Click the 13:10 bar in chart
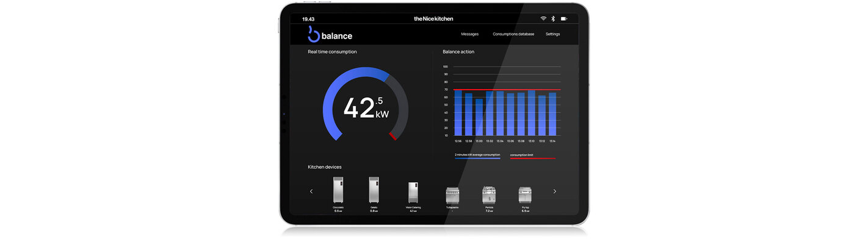The height and width of the screenshot is (244, 868). [532, 113]
